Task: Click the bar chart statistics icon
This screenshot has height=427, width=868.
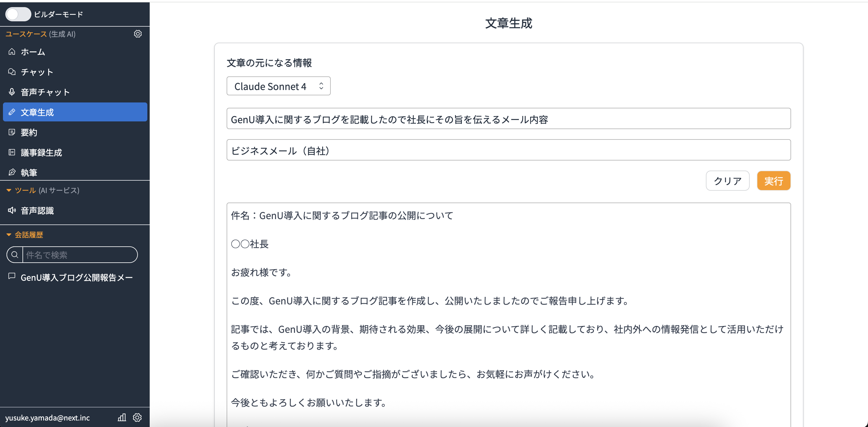Action: pyautogui.click(x=122, y=418)
